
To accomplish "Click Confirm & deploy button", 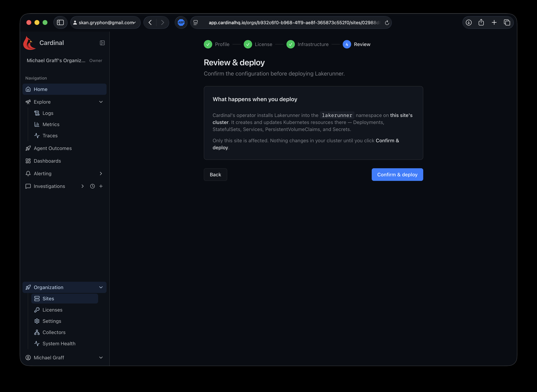I will (x=397, y=175).
